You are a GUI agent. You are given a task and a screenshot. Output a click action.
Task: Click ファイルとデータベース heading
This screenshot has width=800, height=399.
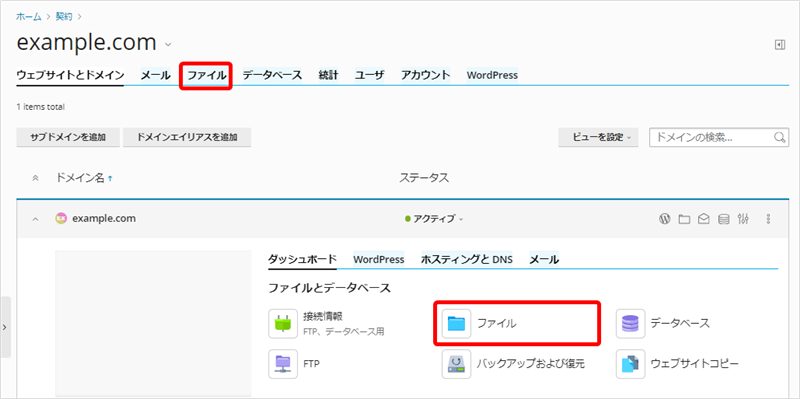(x=330, y=288)
